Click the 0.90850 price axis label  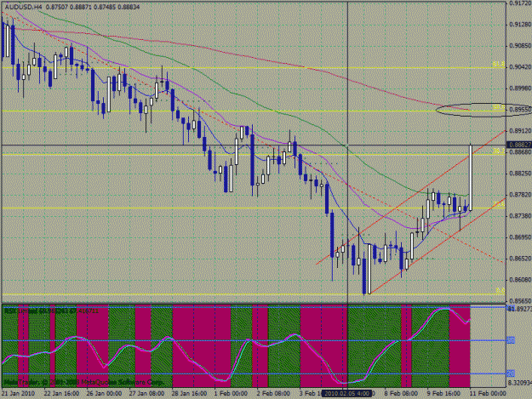coord(520,46)
